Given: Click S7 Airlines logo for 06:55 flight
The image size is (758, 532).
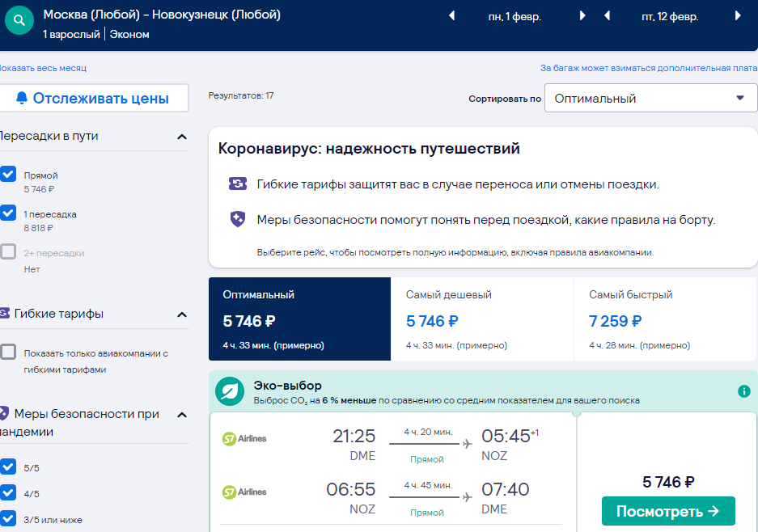Looking at the screenshot, I should pos(244,492).
